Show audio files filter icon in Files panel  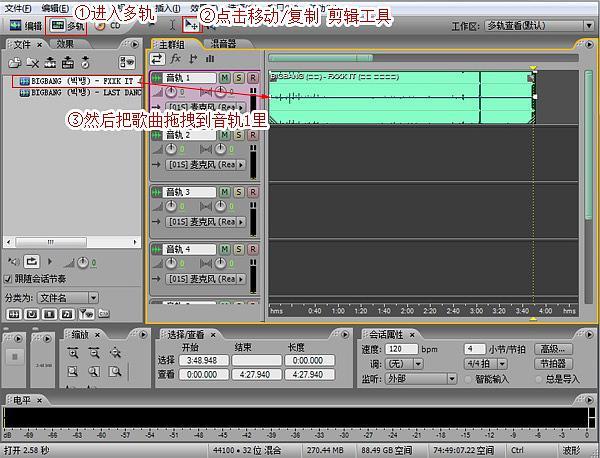click(x=14, y=314)
